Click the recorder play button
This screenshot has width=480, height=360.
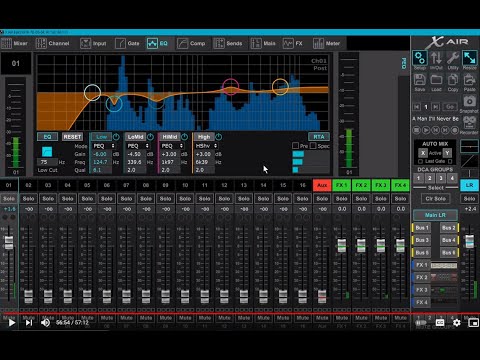point(426,130)
